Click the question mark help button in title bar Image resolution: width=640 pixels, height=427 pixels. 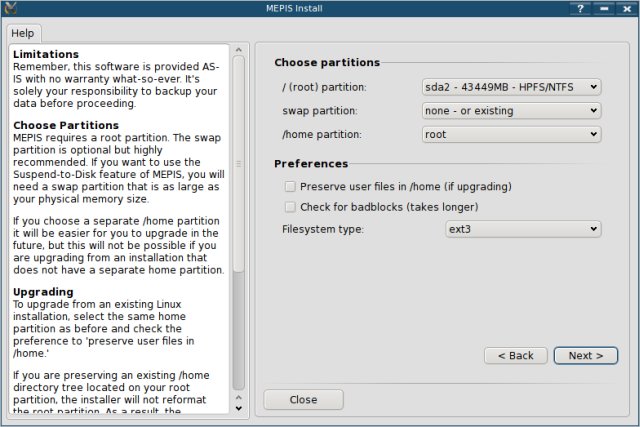point(580,8)
